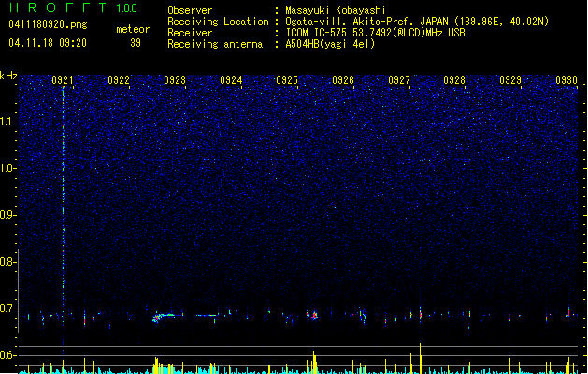Click the 0.6 kHz axis label
Screen dimensions: 588x374
click(x=8, y=355)
